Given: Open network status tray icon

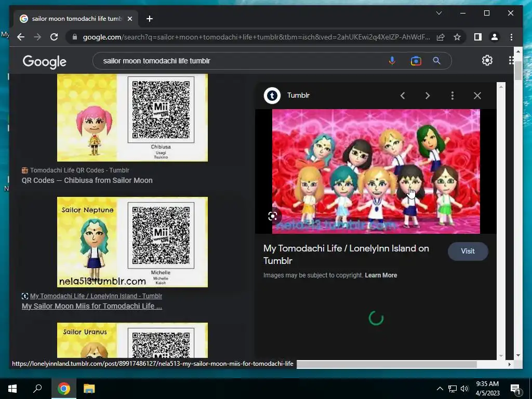Looking at the screenshot, I should click(453, 389).
